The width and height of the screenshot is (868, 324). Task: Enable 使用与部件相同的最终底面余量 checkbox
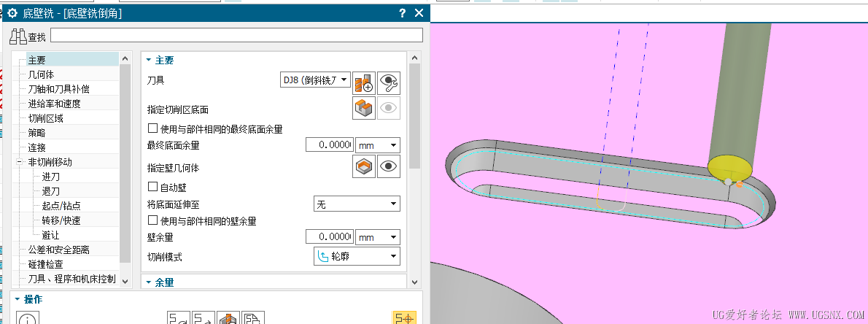[x=152, y=128]
